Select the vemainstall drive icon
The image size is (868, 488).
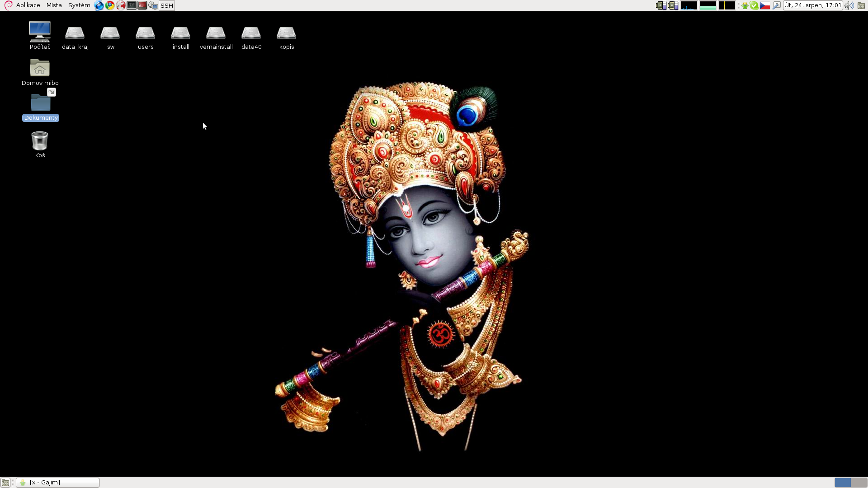pos(216,38)
